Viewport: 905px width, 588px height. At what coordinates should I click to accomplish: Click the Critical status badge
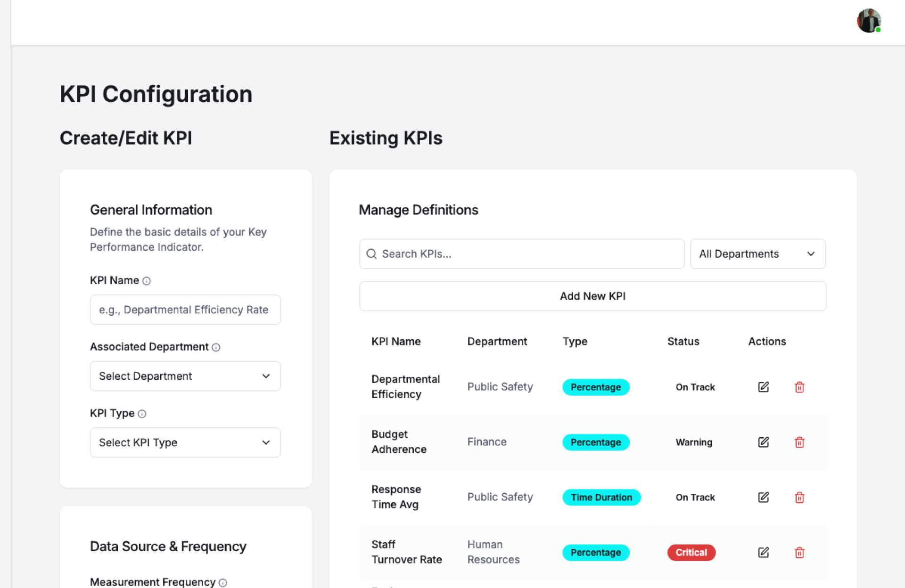coord(691,552)
